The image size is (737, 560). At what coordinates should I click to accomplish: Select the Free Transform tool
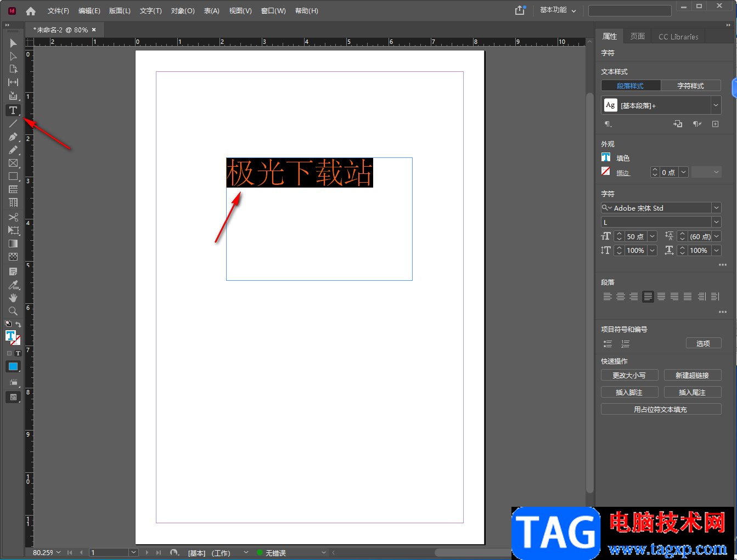click(x=13, y=230)
